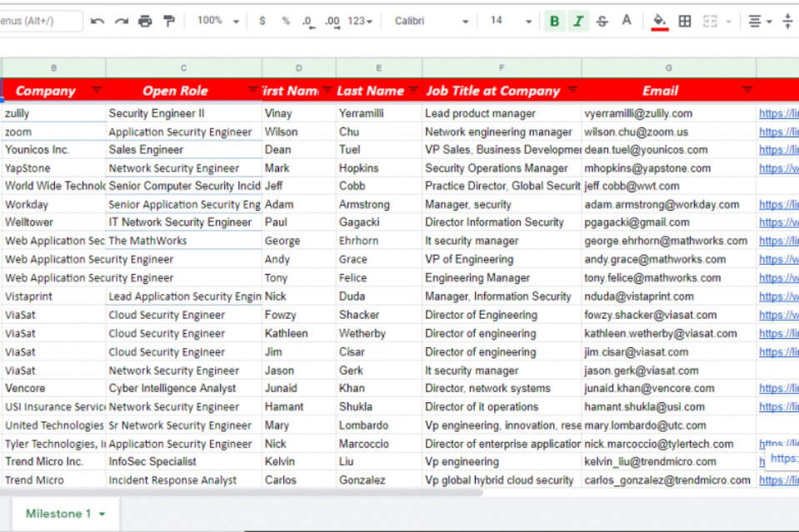Viewport: 799px width, 532px height.
Task: Decrease decimal places
Action: click(x=307, y=22)
